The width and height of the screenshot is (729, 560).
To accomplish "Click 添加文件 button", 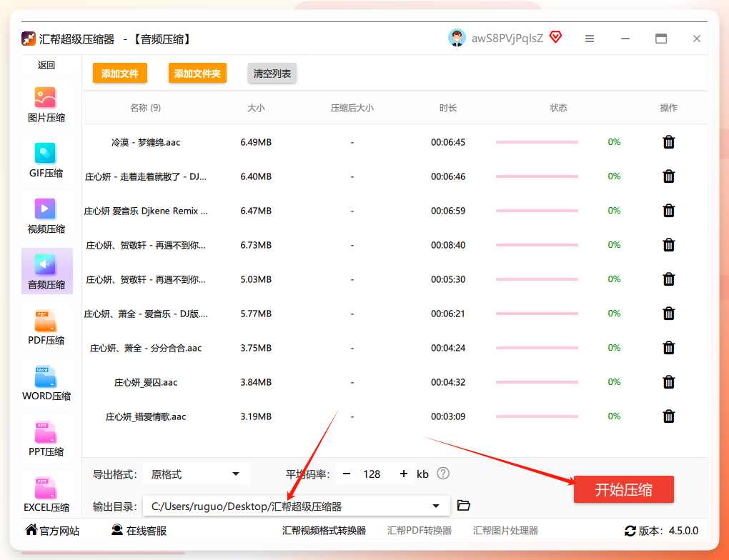I will click(x=120, y=74).
